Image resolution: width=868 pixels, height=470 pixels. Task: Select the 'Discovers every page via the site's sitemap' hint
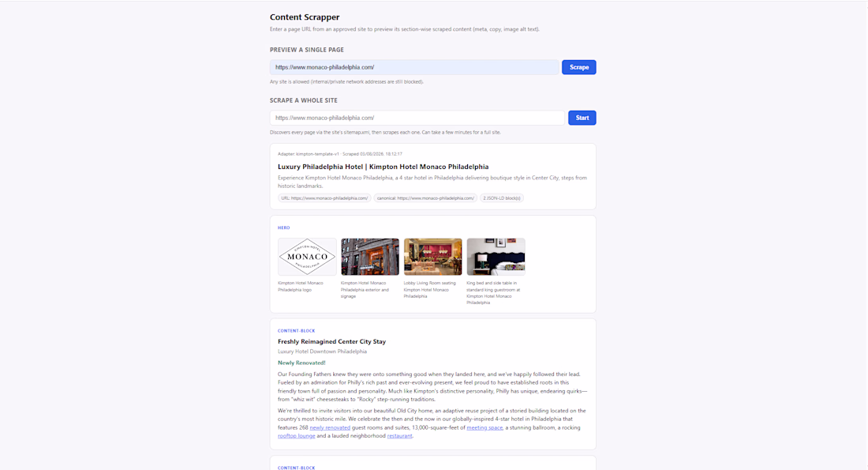pos(385,133)
